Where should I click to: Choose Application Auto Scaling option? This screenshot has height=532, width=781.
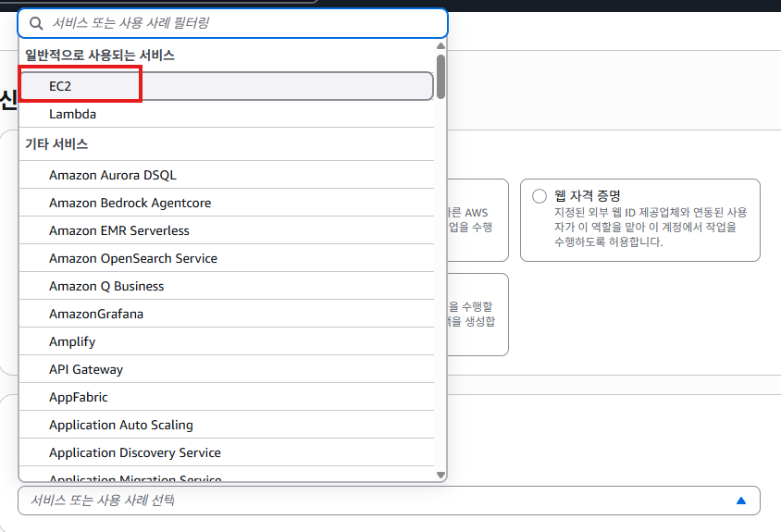(x=226, y=425)
